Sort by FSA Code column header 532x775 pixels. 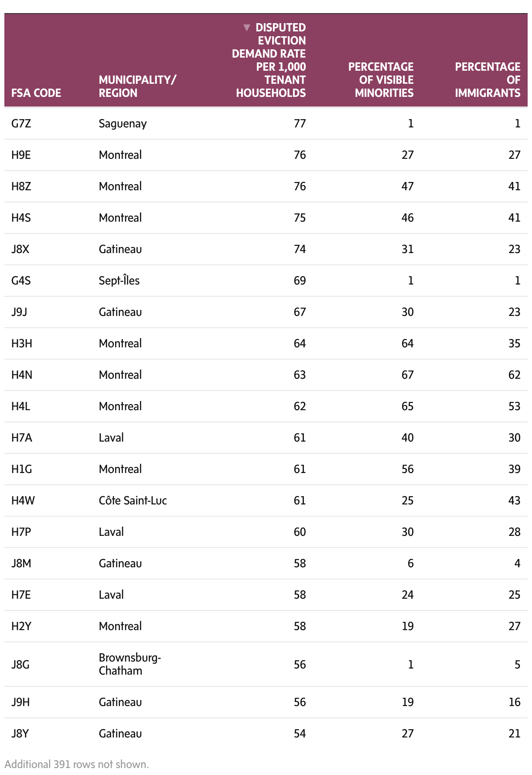(x=36, y=93)
